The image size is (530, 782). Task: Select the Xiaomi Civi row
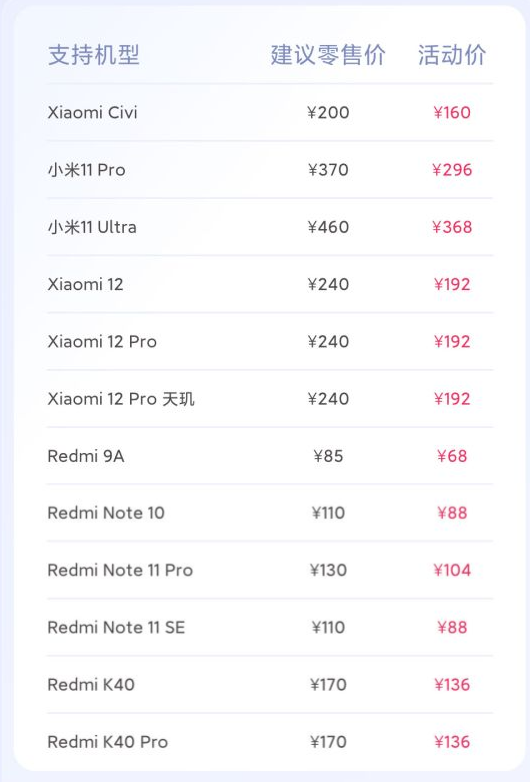[x=270, y=112]
